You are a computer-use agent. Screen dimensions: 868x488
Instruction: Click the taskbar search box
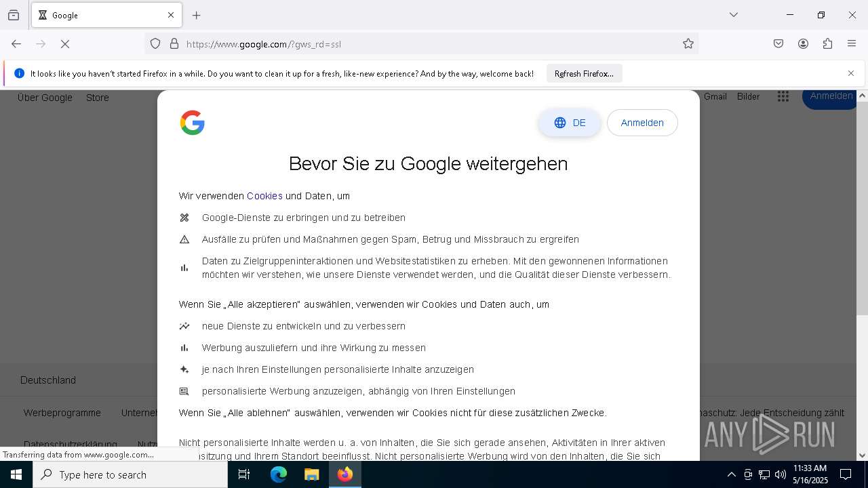(130, 474)
